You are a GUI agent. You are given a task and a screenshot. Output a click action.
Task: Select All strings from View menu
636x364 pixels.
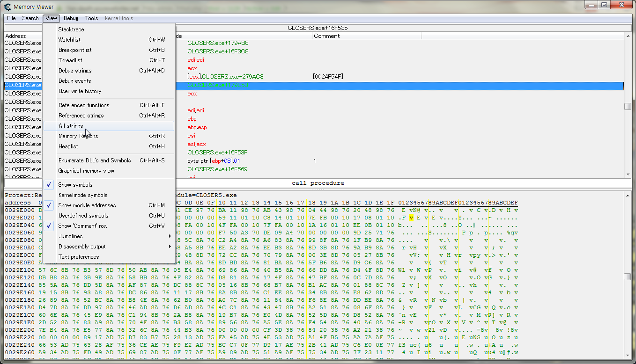(71, 126)
